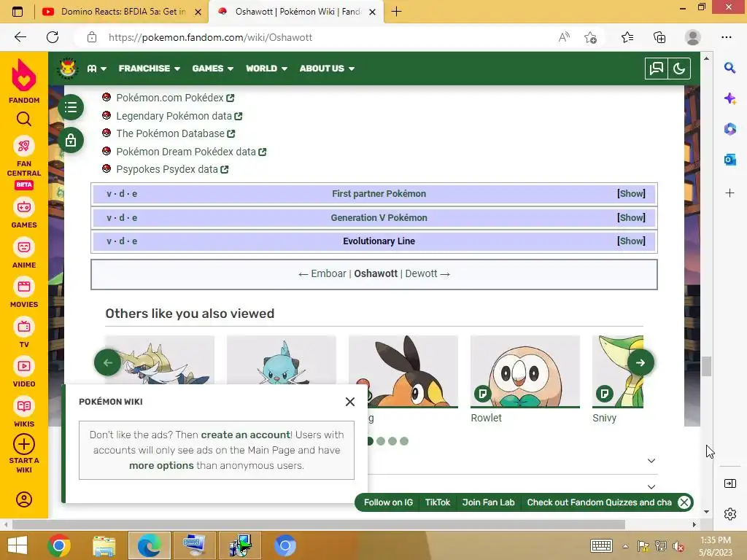
Task: Open Fan Central rocket icon
Action: coord(24,146)
